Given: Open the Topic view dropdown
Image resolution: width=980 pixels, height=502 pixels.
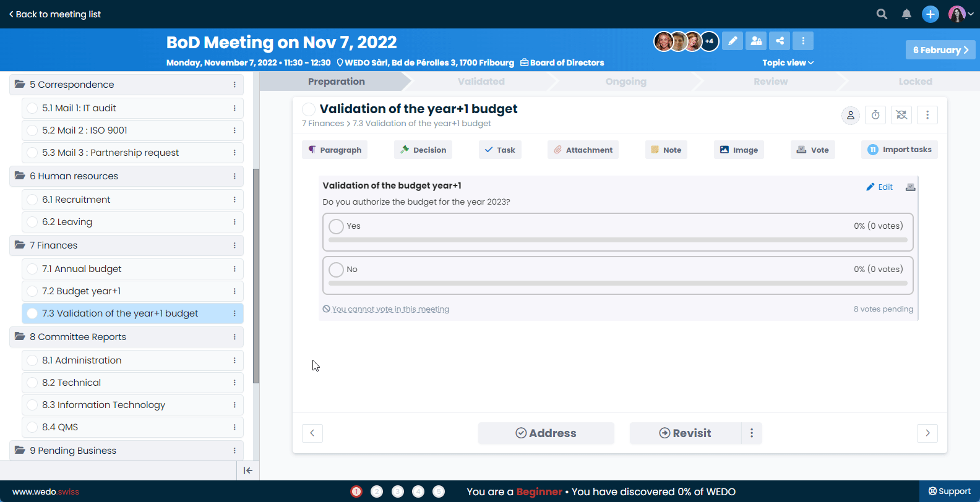Looking at the screenshot, I should click(788, 62).
